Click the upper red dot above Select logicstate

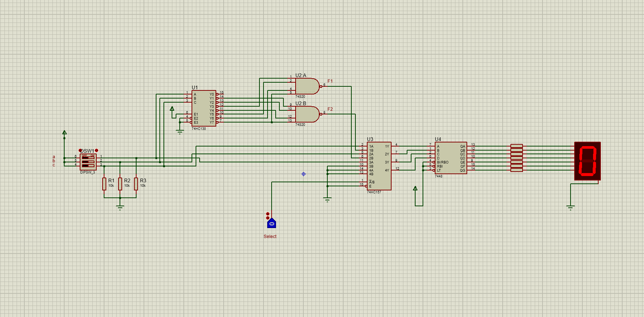pos(268,214)
